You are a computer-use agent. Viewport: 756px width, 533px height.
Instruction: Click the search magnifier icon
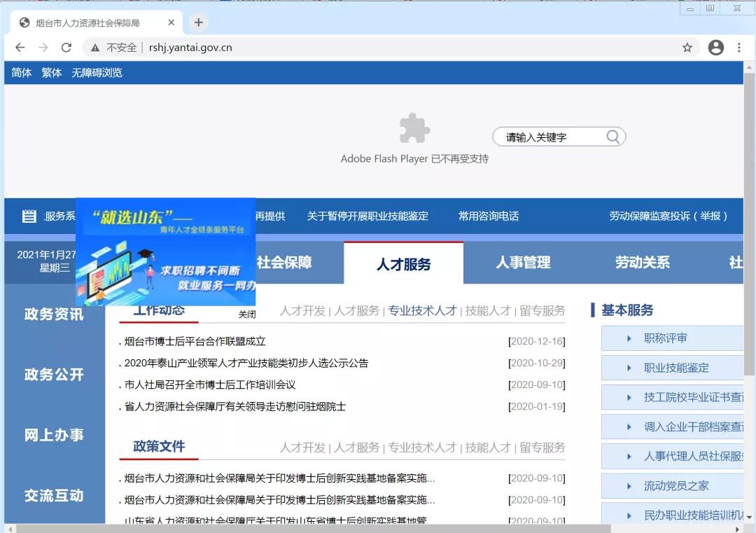pyautogui.click(x=612, y=137)
